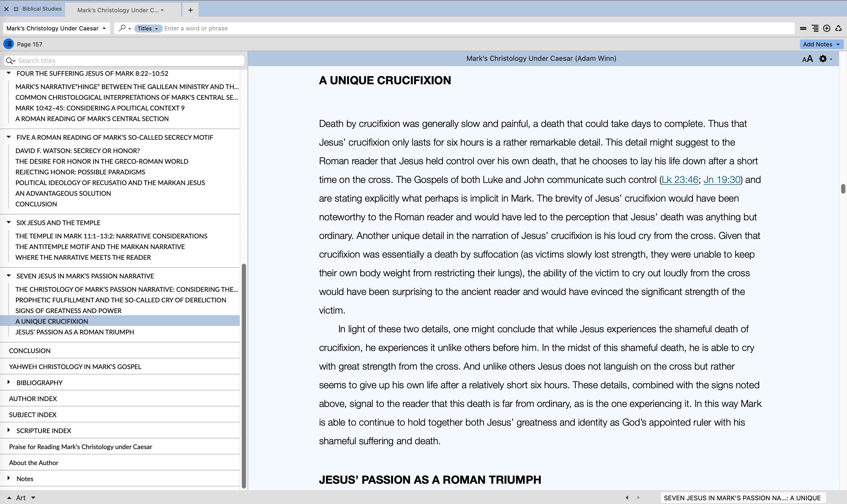Select COMMON CHRISTOLOGICAL INTERPRETATIONS entry
The height and width of the screenshot is (504, 847).
pyautogui.click(x=127, y=98)
